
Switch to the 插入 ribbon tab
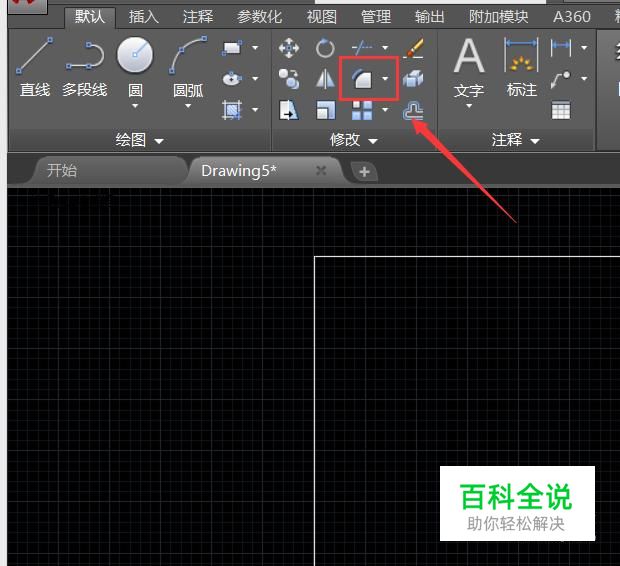click(x=144, y=17)
